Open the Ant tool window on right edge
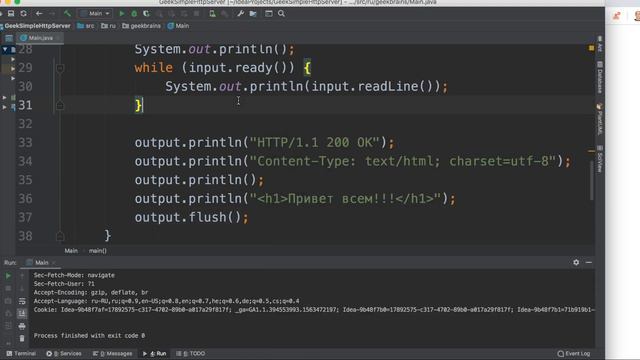The height and width of the screenshot is (360, 640). pos(600,44)
